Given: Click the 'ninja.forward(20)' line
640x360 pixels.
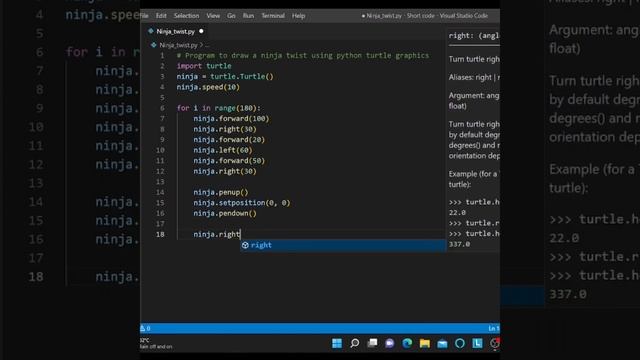Looking at the screenshot, I should click(229, 140).
